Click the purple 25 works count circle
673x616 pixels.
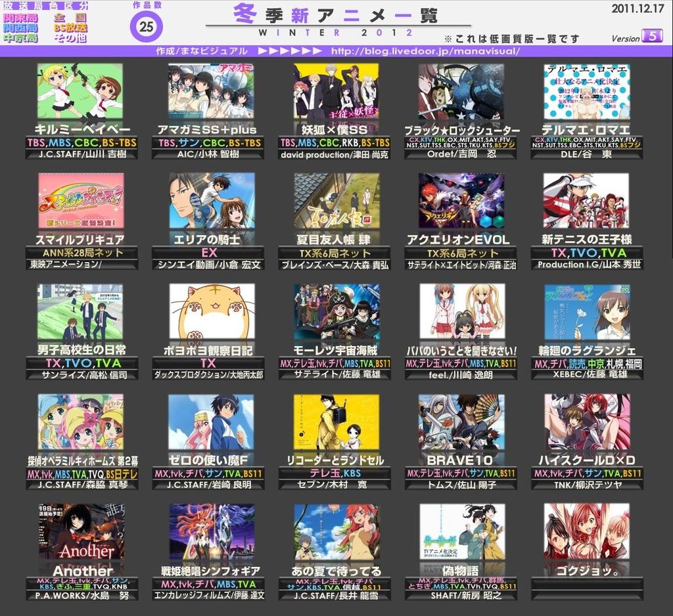(146, 28)
